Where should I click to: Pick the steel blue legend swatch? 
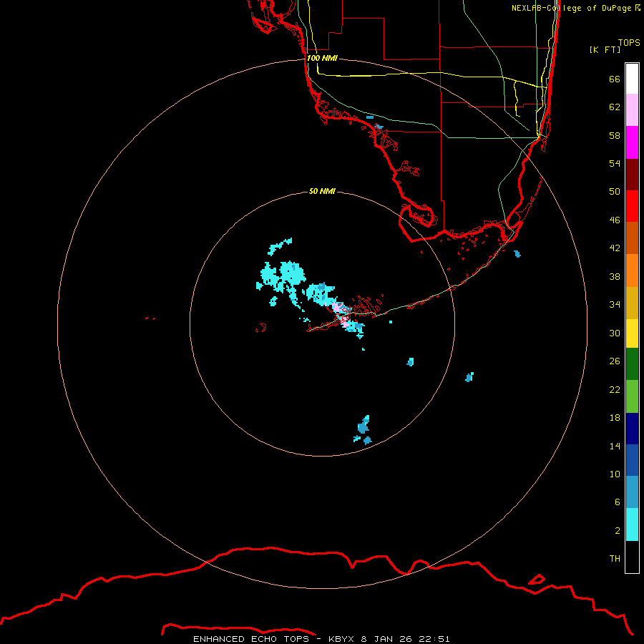632,492
